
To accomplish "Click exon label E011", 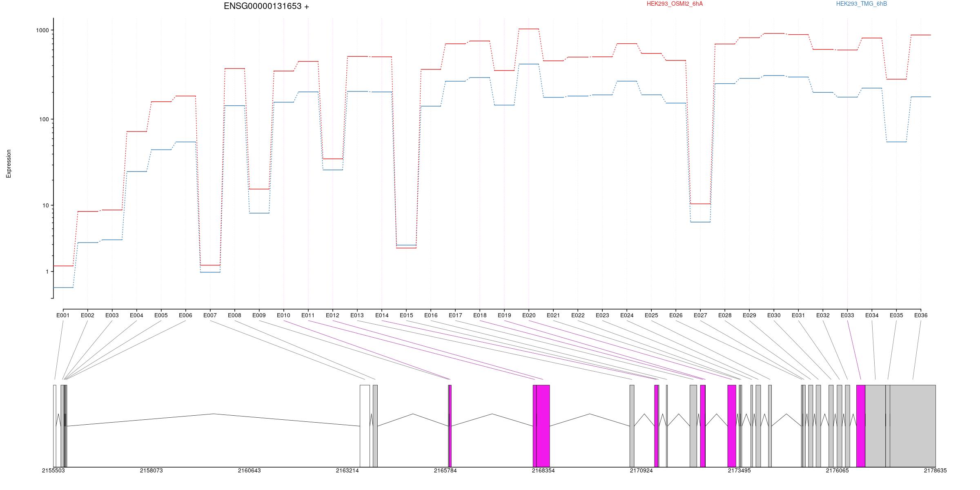I will [x=308, y=315].
